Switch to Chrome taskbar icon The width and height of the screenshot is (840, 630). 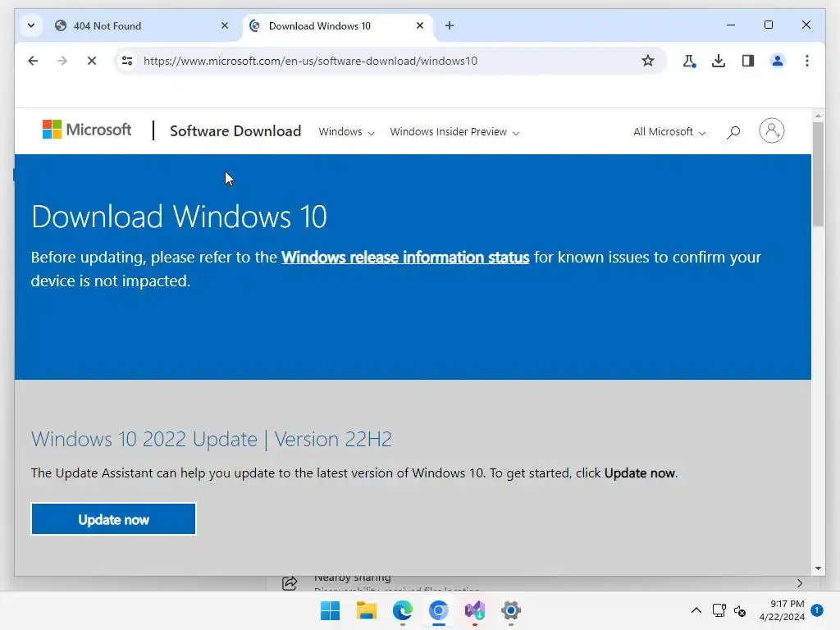click(x=438, y=610)
